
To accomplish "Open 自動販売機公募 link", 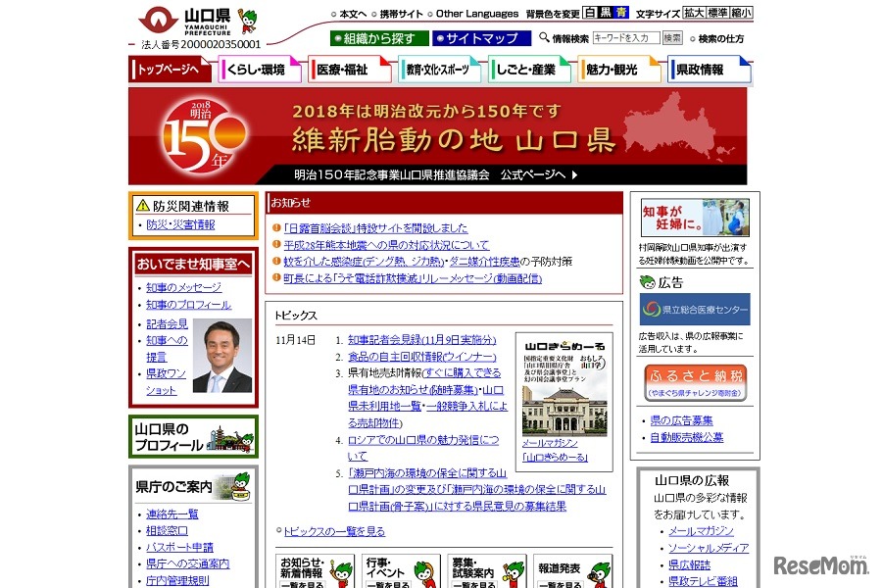I will click(x=687, y=437).
